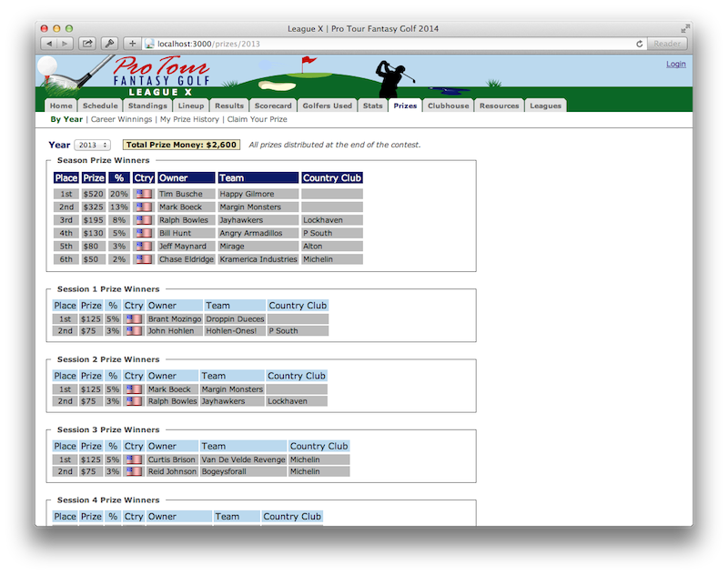Enter full screen with the window's arrows icon
728x575 pixels.
click(684, 29)
